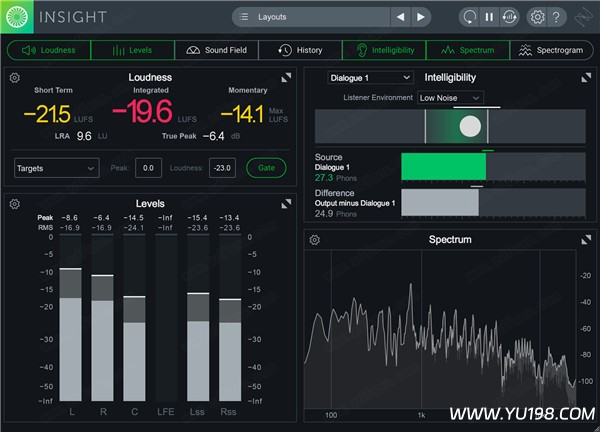Click the iZotope wave logo at top right
The image size is (600, 432).
click(584, 17)
